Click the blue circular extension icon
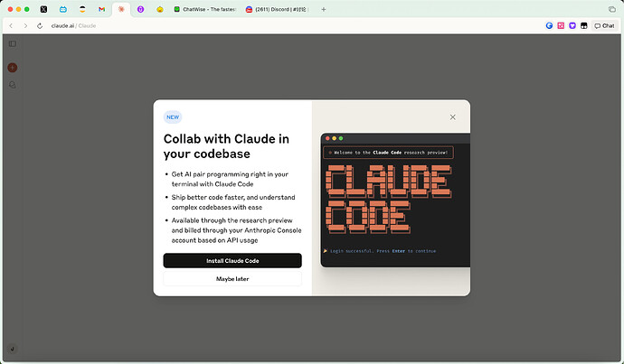This screenshot has height=364, width=624. click(x=549, y=26)
